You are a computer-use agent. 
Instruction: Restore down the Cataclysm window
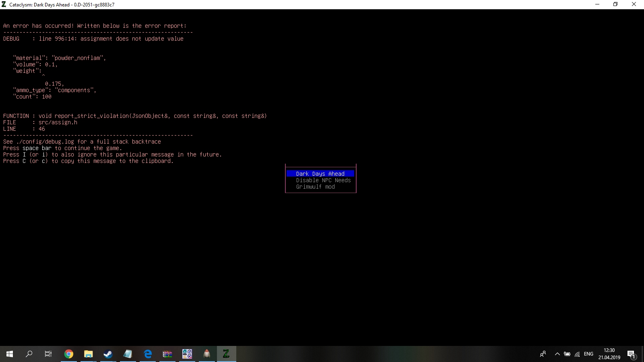coord(615,4)
